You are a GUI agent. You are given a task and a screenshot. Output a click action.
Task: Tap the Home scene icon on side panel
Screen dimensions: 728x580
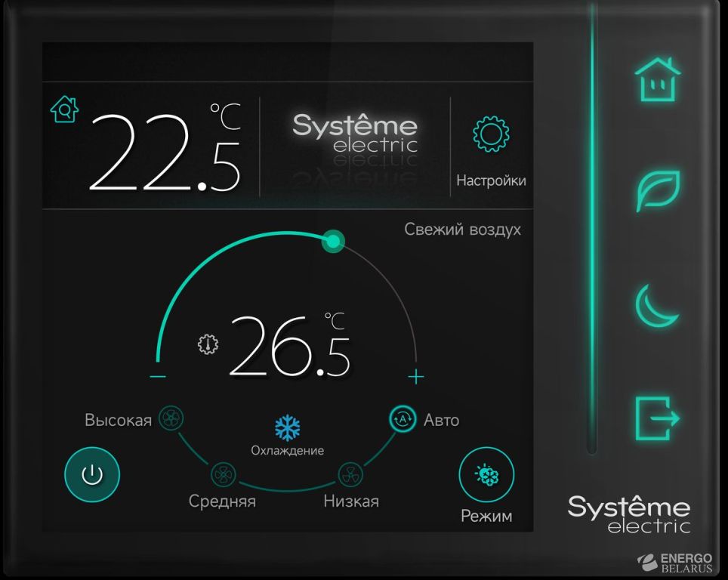(657, 79)
